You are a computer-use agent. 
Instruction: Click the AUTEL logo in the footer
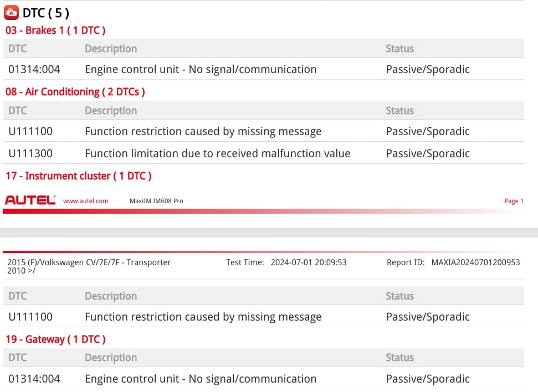click(x=30, y=201)
